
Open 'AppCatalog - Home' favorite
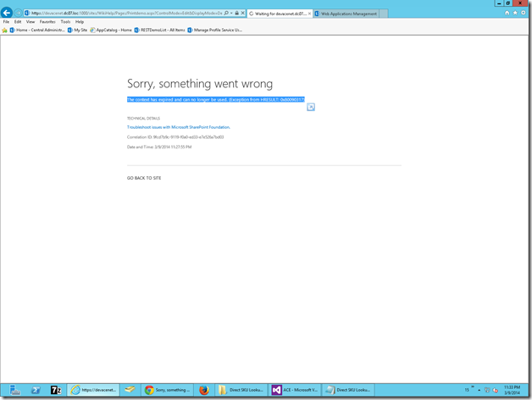(111, 31)
